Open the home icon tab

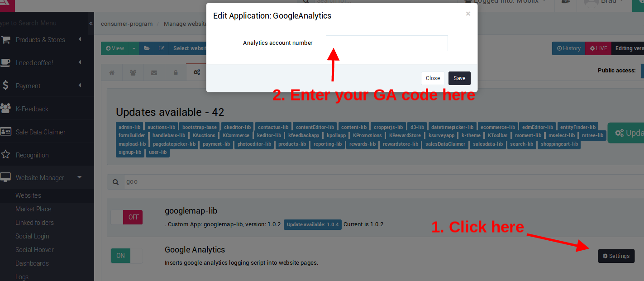pyautogui.click(x=112, y=72)
